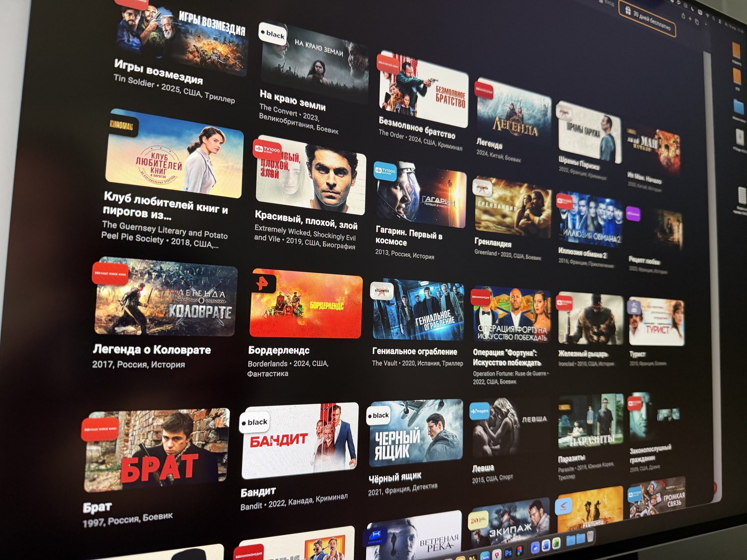Image resolution: width=747 pixels, height=560 pixels.
Task: Open the Downloads folder next to Trash
Action: [x=580, y=539]
